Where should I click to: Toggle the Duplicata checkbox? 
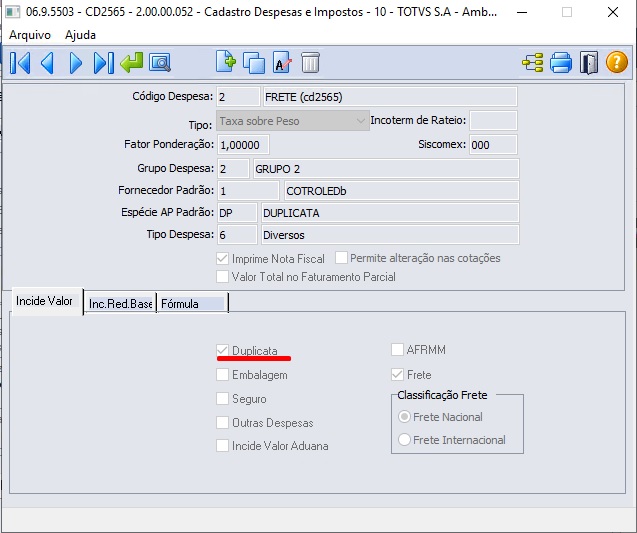[x=222, y=350]
